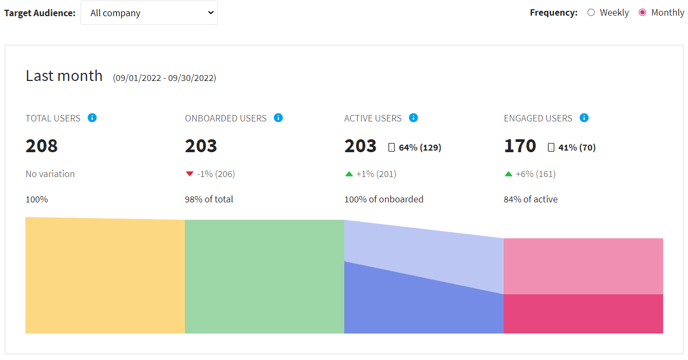
Task: Click the 208 total users count
Action: pyautogui.click(x=42, y=146)
